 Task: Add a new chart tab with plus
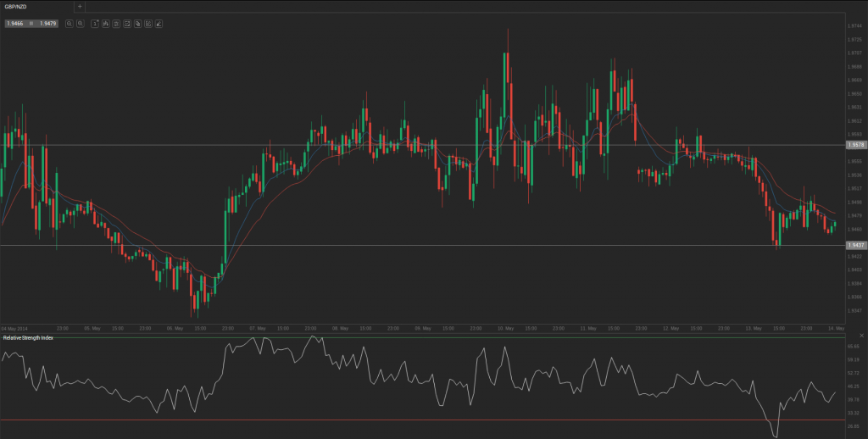80,6
